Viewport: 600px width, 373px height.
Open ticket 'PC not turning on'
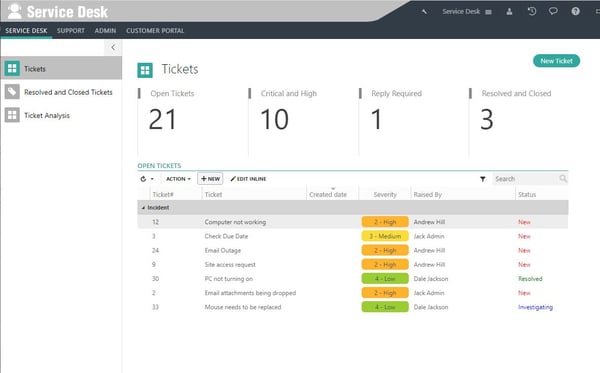pyautogui.click(x=228, y=279)
